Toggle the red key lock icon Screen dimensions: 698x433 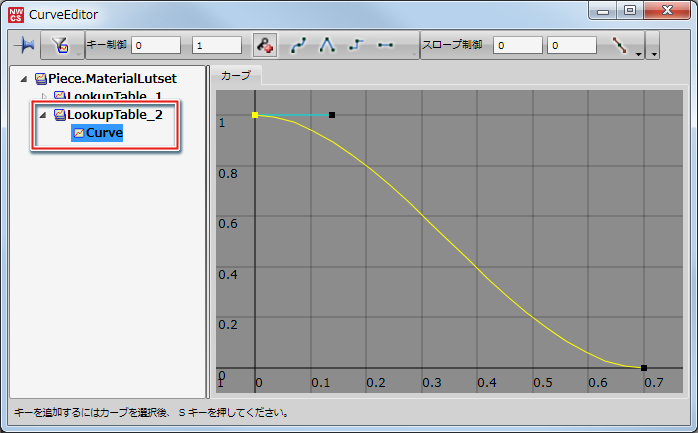tap(265, 45)
